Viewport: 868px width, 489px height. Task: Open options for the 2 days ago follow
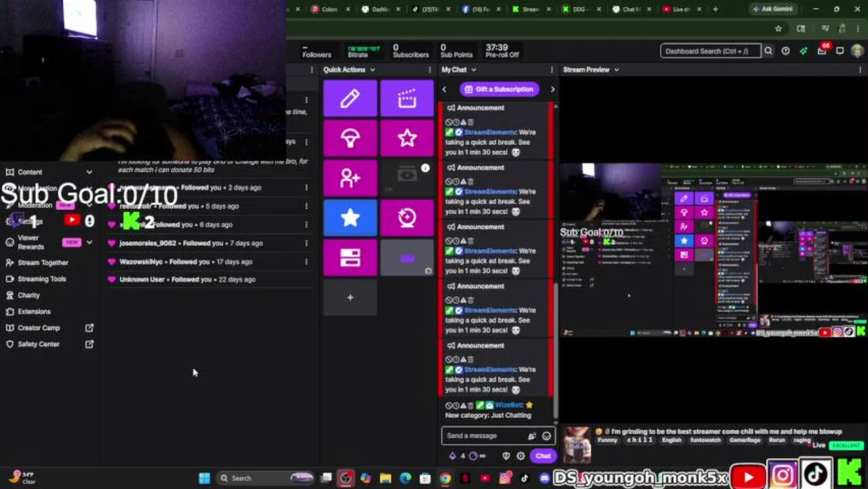(306, 187)
